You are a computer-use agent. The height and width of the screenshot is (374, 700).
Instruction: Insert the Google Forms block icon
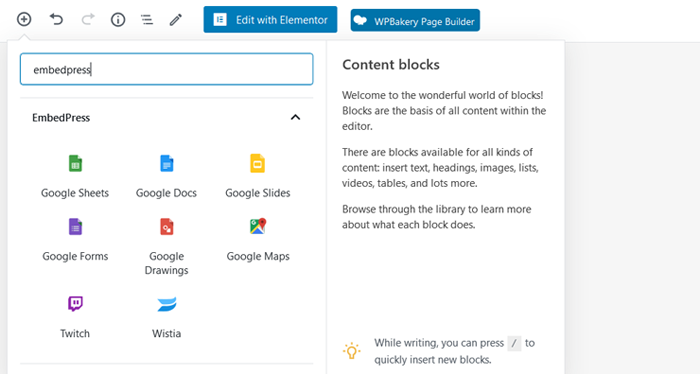(x=75, y=227)
